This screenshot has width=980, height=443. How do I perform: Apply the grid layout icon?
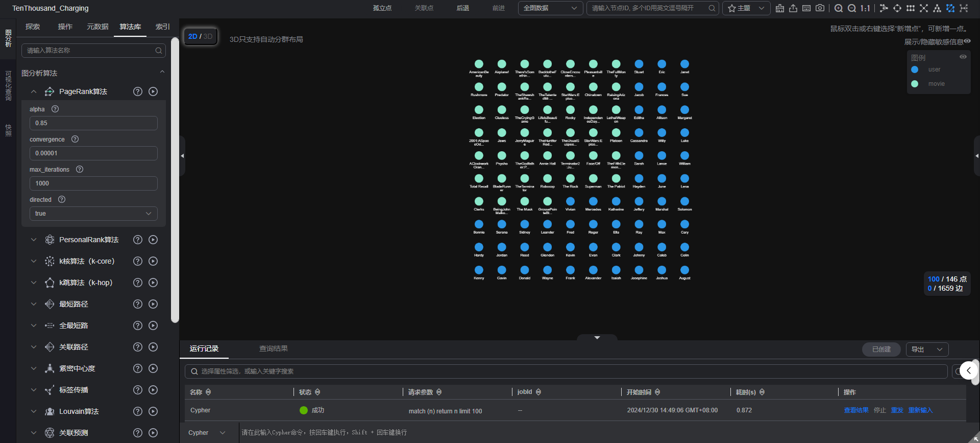pyautogui.click(x=911, y=8)
